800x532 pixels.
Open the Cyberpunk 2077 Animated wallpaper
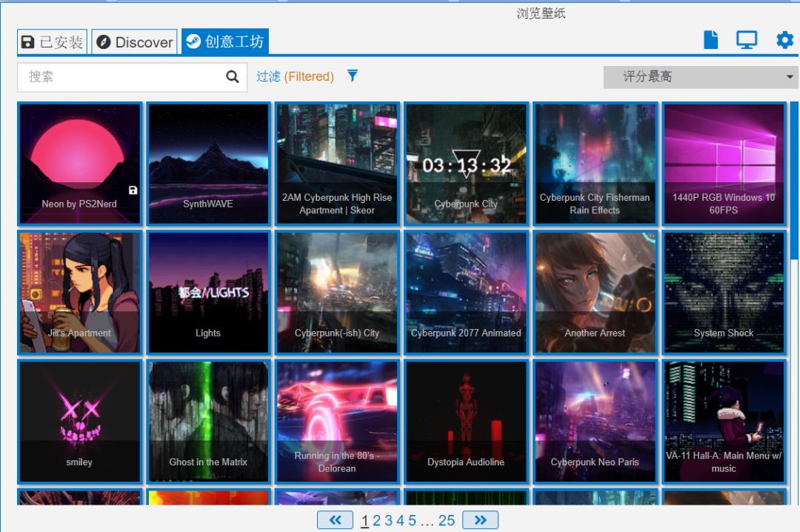coord(466,292)
